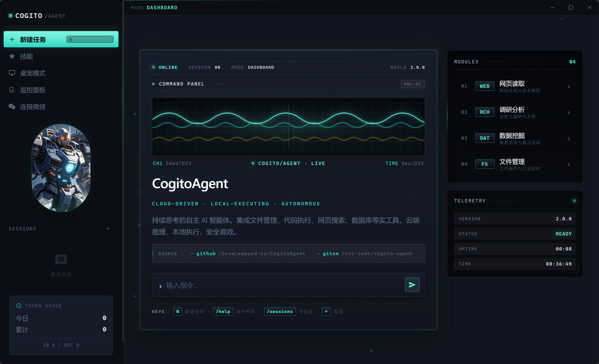Click the monitor icon beside 桌宠模式
Image resolution: width=599 pixels, height=364 pixels.
click(12, 73)
